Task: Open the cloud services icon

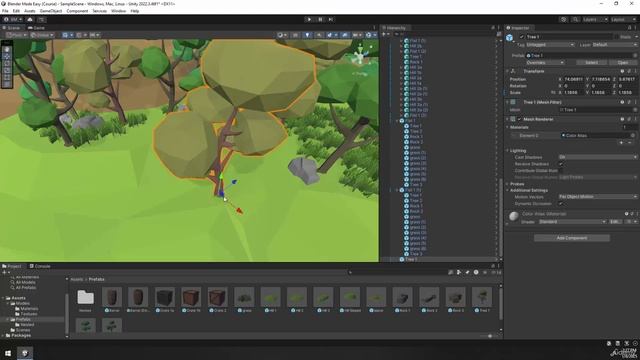Action: 30,19
